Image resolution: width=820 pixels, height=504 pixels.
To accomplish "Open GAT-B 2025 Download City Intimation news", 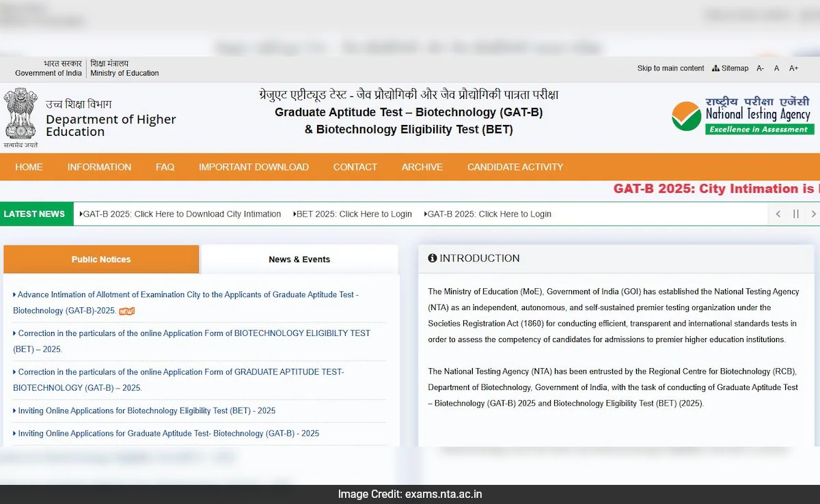I will [x=182, y=214].
